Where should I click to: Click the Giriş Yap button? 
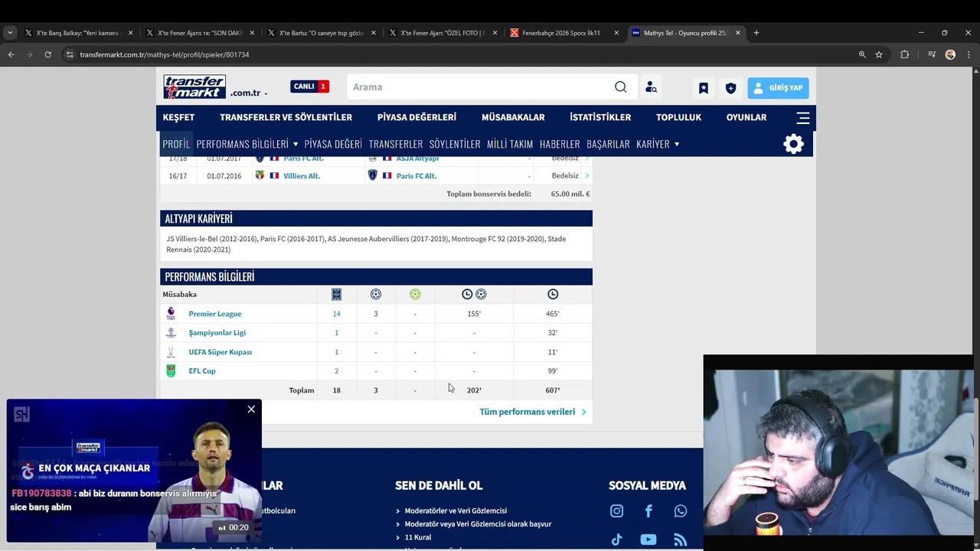point(778,88)
